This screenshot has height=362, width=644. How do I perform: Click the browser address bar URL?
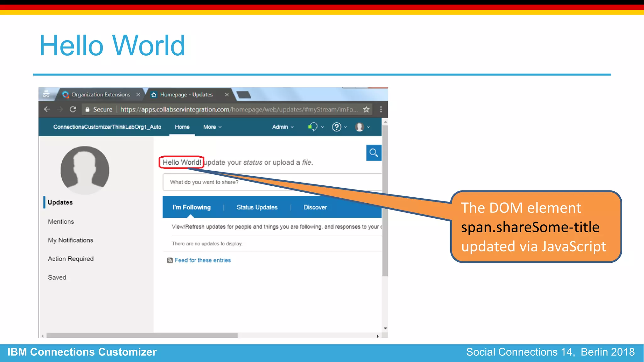pyautogui.click(x=239, y=109)
